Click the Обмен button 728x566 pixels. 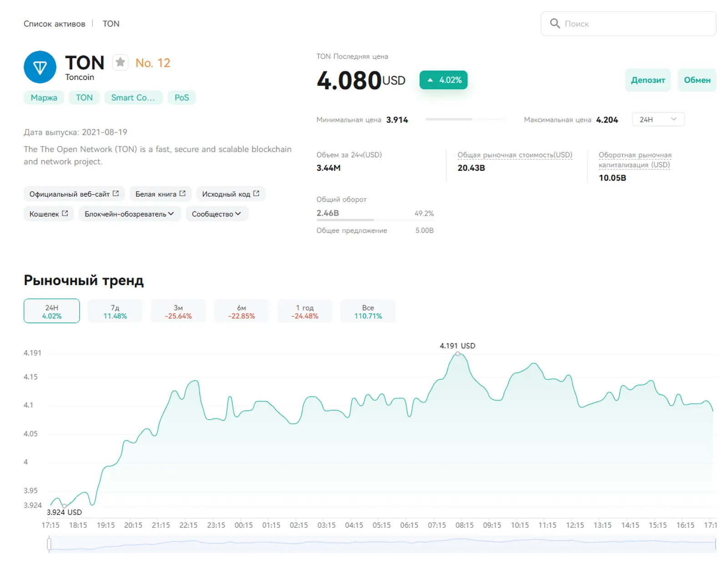pos(697,80)
